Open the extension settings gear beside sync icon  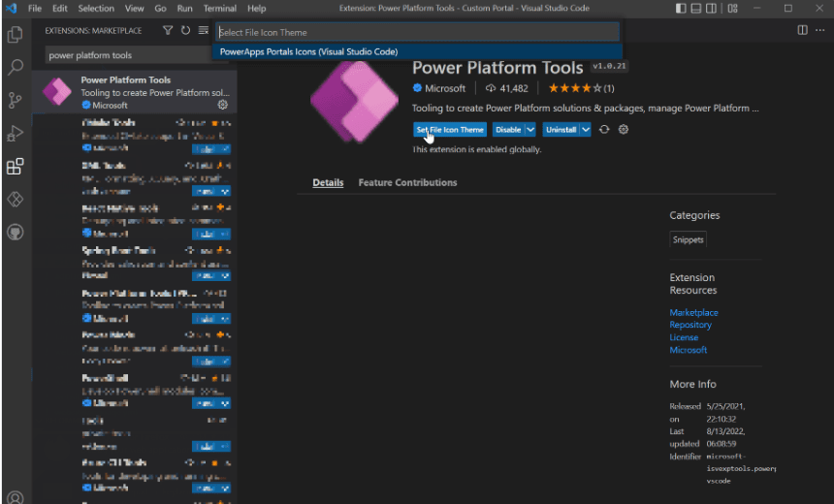tap(624, 129)
